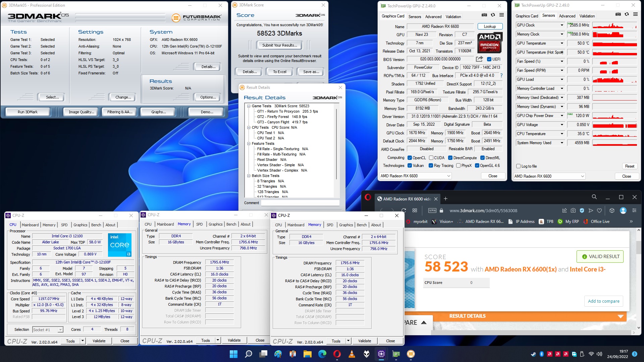Click To Excel in 3DMark Score window
This screenshot has width=644, height=362.
click(x=279, y=72)
